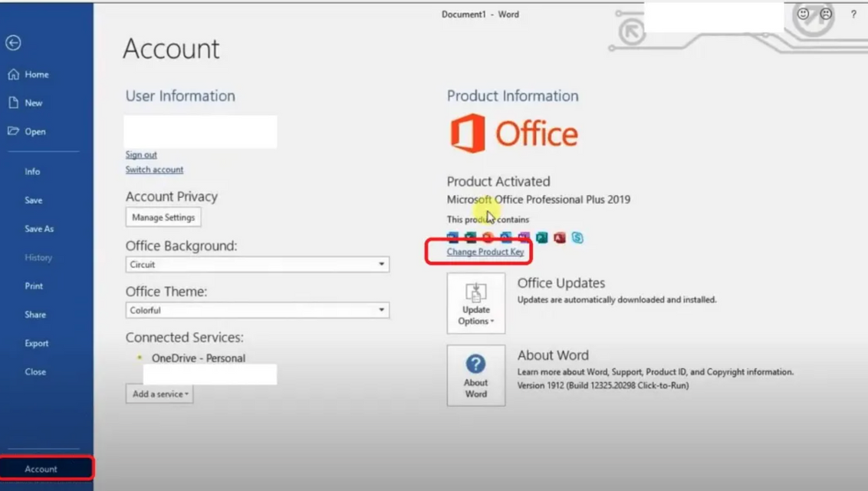This screenshot has width=868, height=491.
Task: Click the Change Product Key link
Action: pos(485,252)
